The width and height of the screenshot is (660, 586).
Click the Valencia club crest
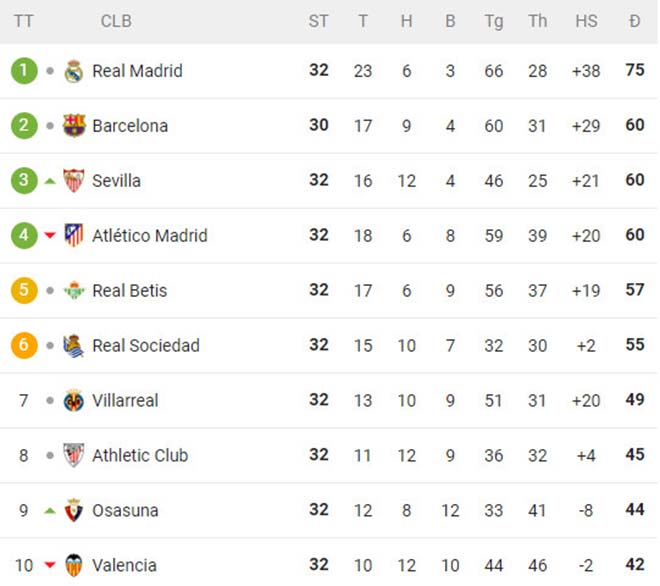point(74,566)
